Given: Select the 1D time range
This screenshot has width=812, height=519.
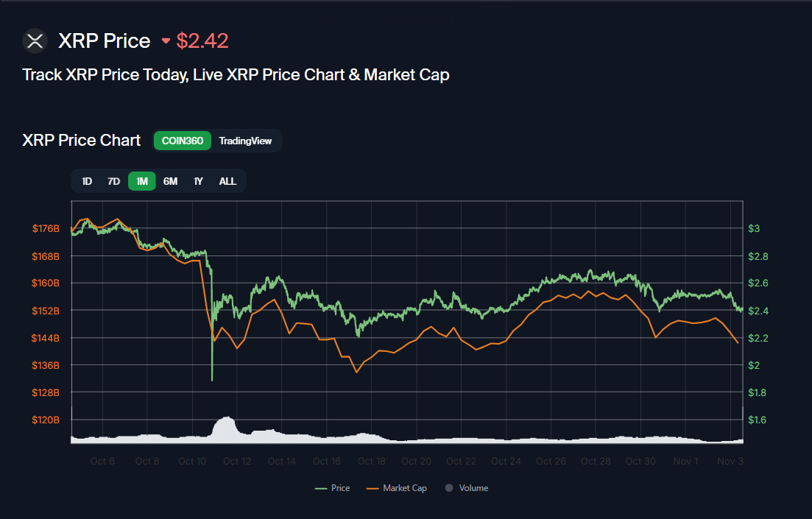Looking at the screenshot, I should point(87,181).
